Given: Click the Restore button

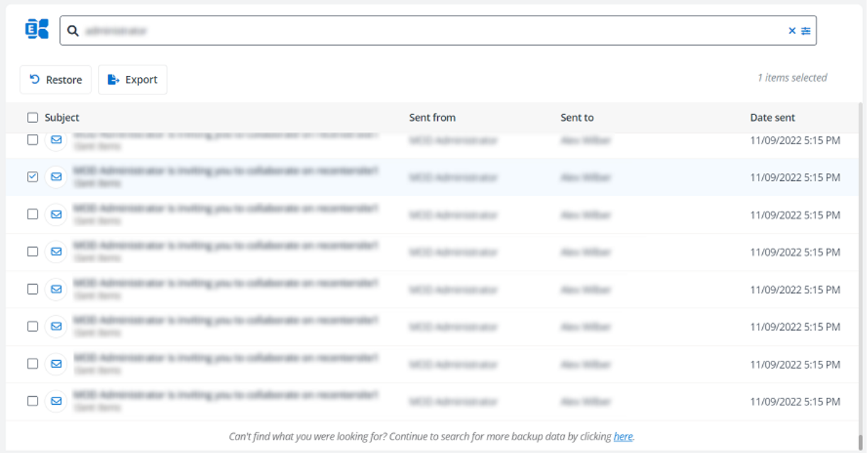Looking at the screenshot, I should click(55, 80).
